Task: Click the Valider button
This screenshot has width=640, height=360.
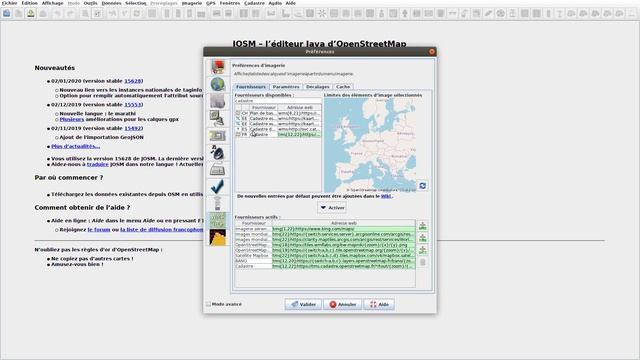Action: (303, 304)
